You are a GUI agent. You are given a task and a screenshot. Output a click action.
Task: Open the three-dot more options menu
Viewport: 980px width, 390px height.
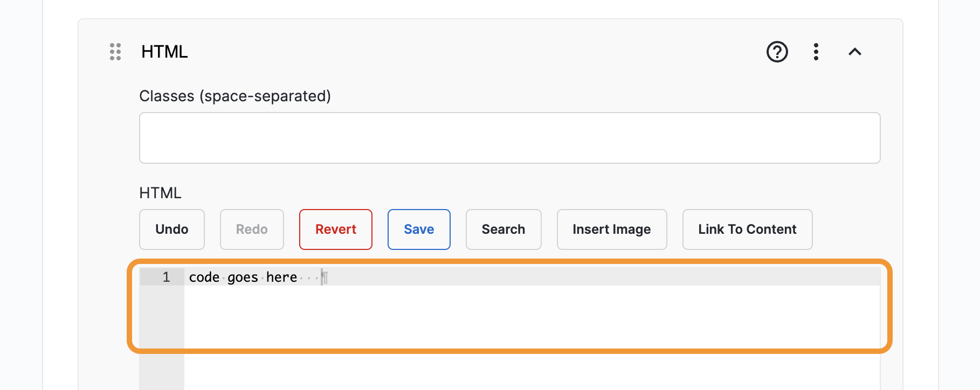(816, 52)
